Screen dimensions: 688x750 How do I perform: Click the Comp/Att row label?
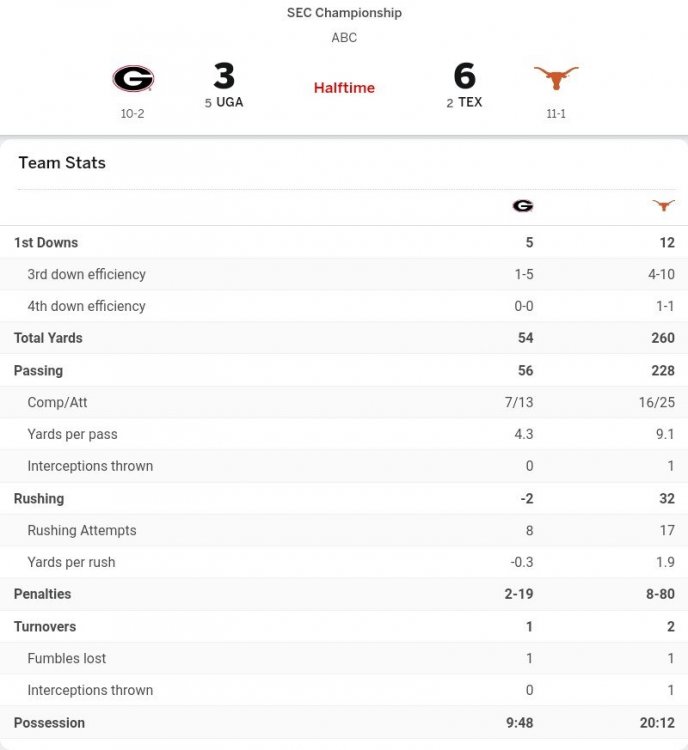coord(57,402)
